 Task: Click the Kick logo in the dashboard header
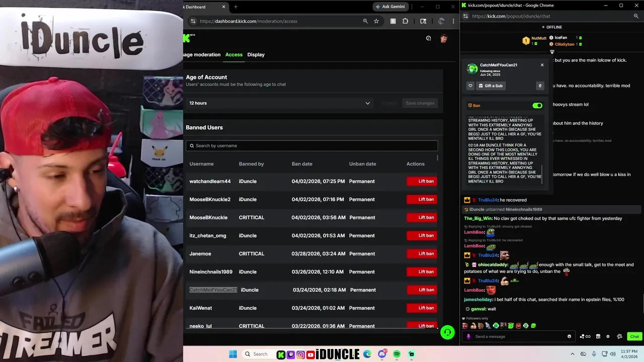tap(187, 38)
